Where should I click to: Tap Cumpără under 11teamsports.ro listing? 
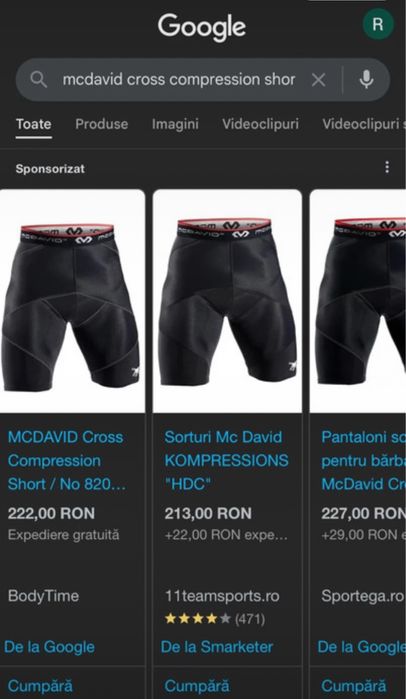197,686
